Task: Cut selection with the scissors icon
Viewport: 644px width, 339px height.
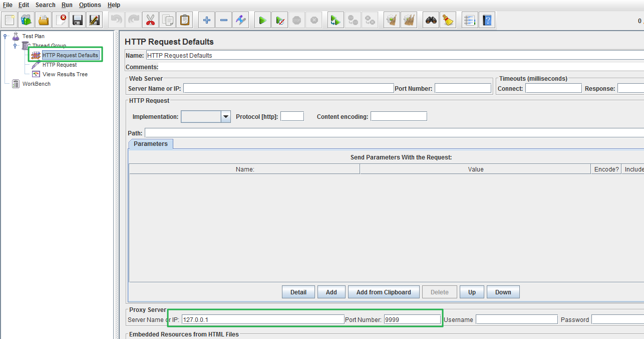Action: [x=151, y=21]
